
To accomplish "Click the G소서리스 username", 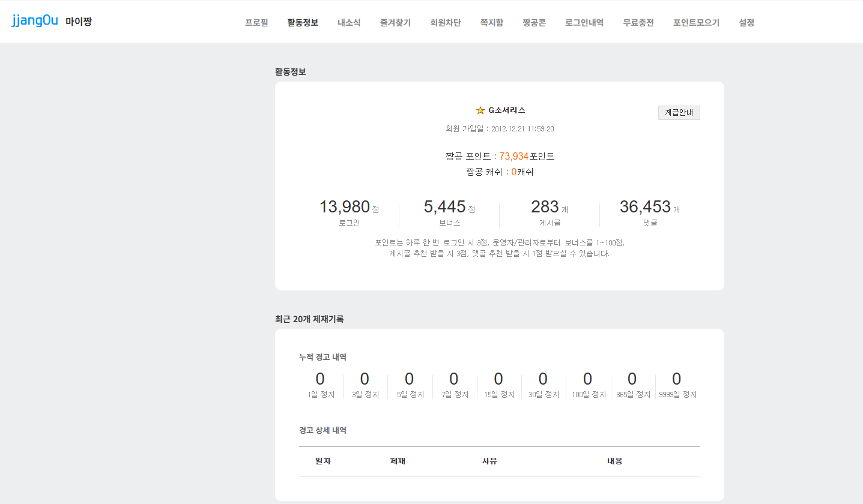I will (x=506, y=110).
